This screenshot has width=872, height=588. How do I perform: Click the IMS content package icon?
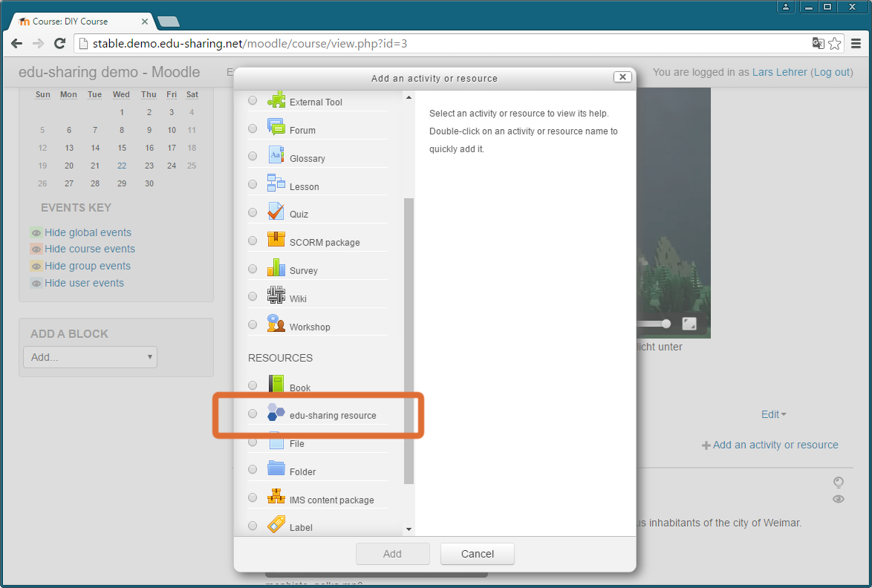[x=276, y=496]
